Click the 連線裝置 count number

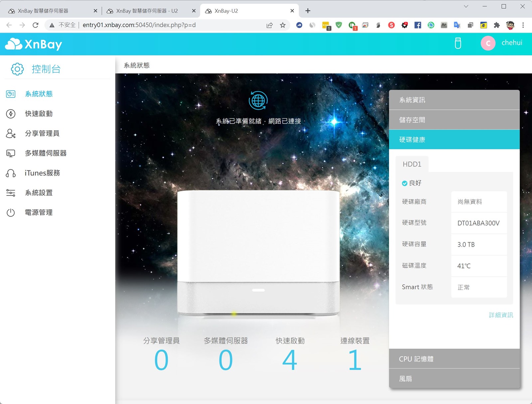click(x=354, y=360)
